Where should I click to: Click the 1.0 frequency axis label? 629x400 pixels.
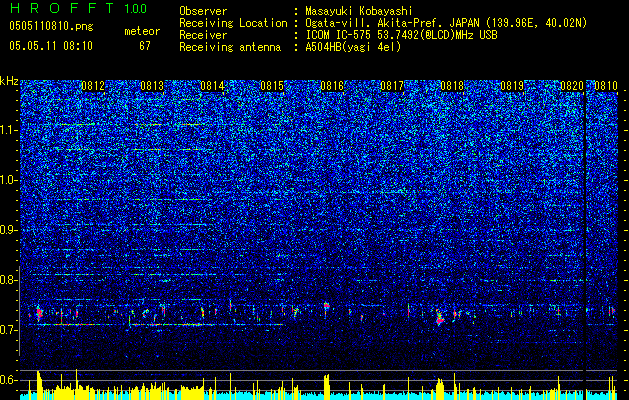click(x=9, y=180)
